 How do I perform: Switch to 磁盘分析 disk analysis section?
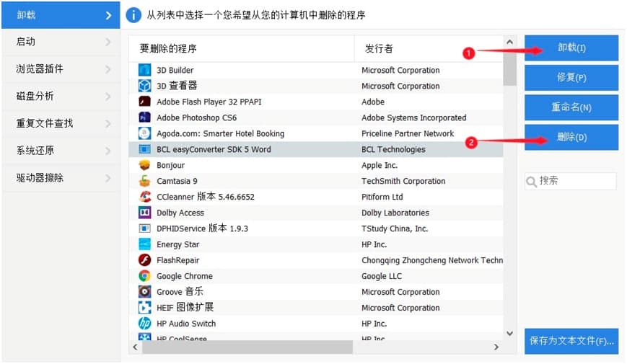coord(59,96)
